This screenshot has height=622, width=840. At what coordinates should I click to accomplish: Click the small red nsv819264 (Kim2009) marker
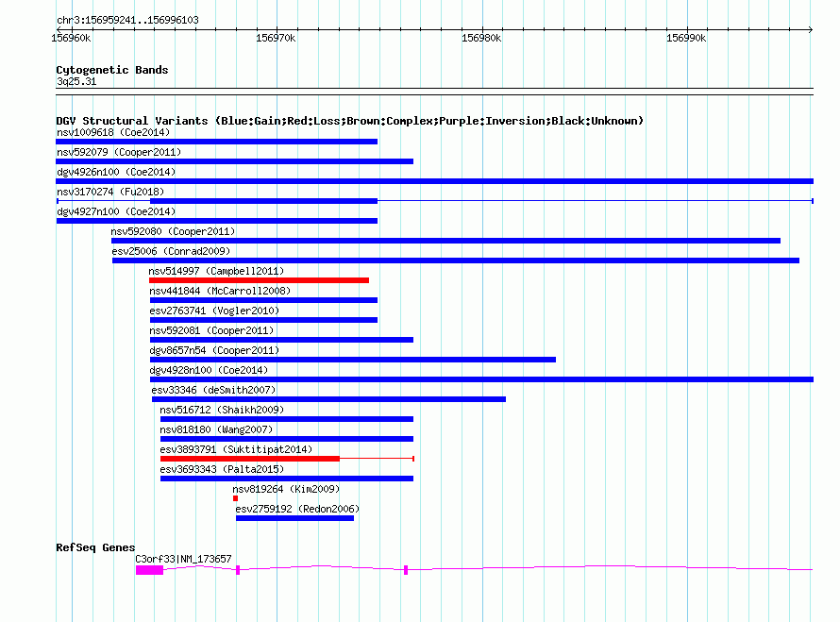[235, 498]
